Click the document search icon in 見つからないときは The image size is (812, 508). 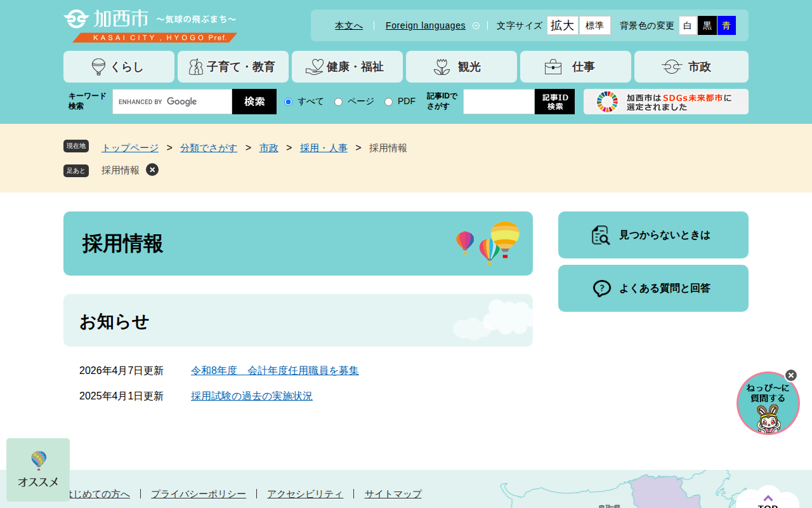601,235
